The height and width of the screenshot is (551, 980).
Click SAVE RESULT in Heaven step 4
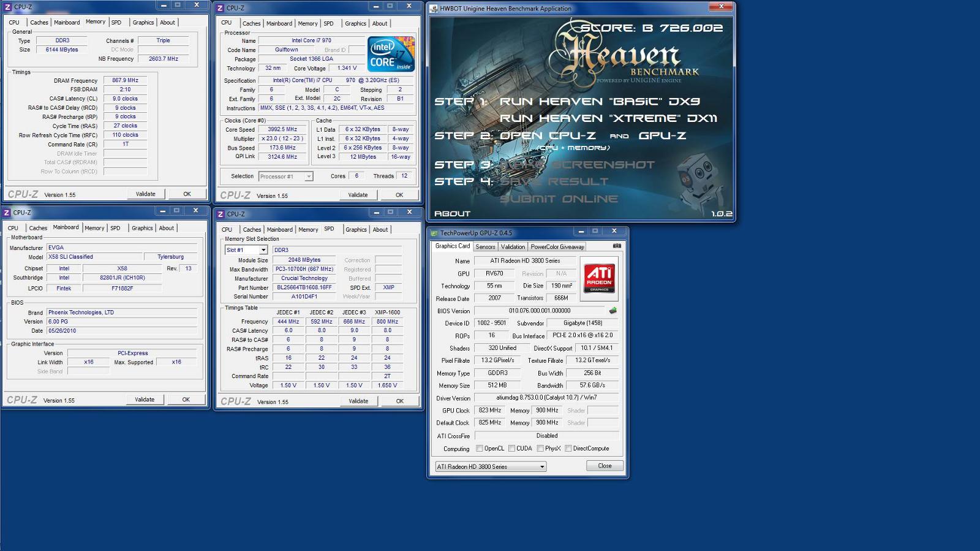554,182
